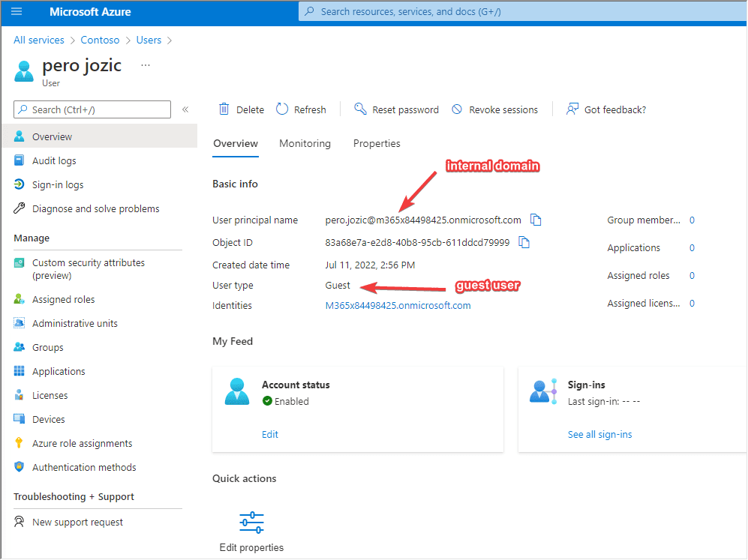This screenshot has width=748, height=560.
Task: Click the Assigned licenses count 0
Action: coord(692,303)
